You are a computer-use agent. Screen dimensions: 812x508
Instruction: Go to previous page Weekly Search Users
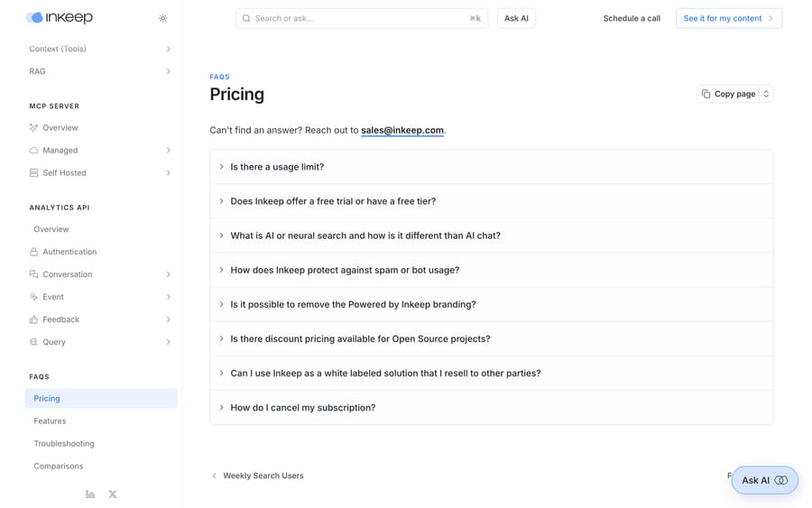pyautogui.click(x=257, y=476)
